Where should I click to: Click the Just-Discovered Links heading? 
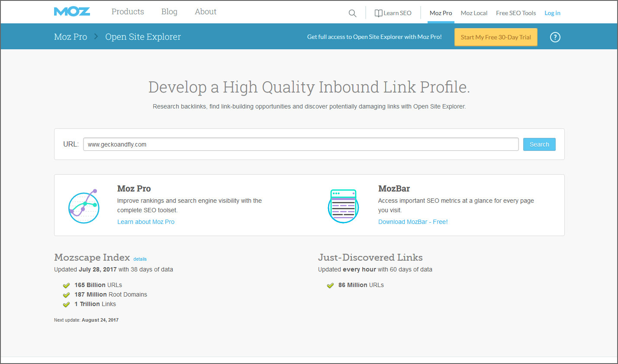click(x=370, y=257)
